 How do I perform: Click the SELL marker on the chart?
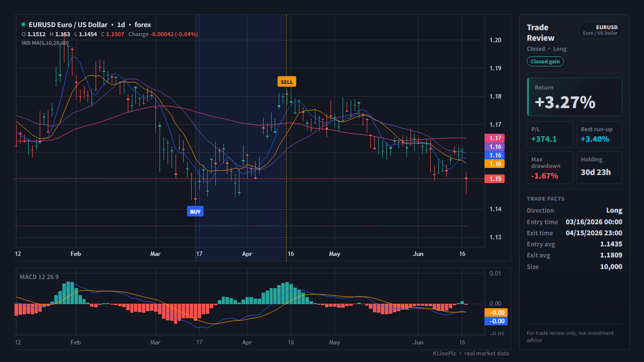point(286,81)
